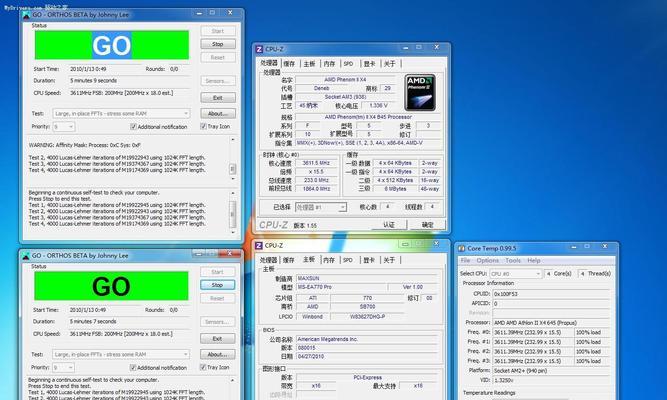Click the Exit button in top ORTHOS window
The width and height of the screenshot is (667, 400).
pos(218,97)
